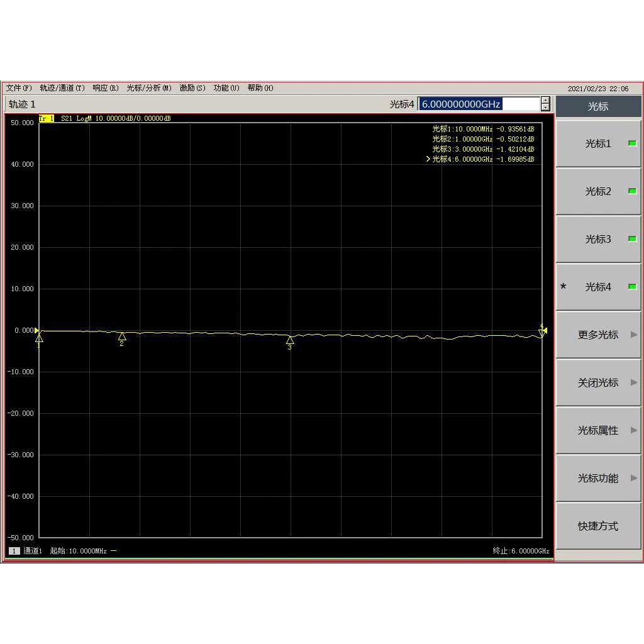
Task: Expand 光标属性 submenu
Action: point(598,430)
